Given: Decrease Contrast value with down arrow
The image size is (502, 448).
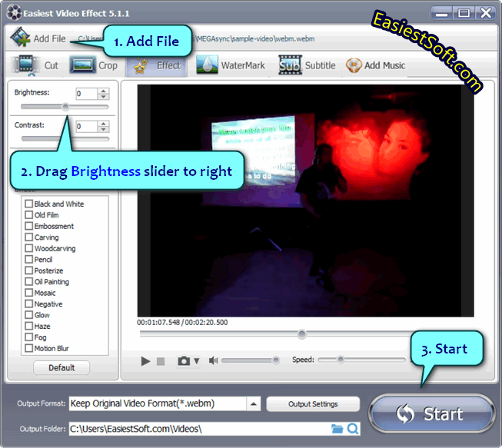Looking at the screenshot, I should [x=104, y=129].
